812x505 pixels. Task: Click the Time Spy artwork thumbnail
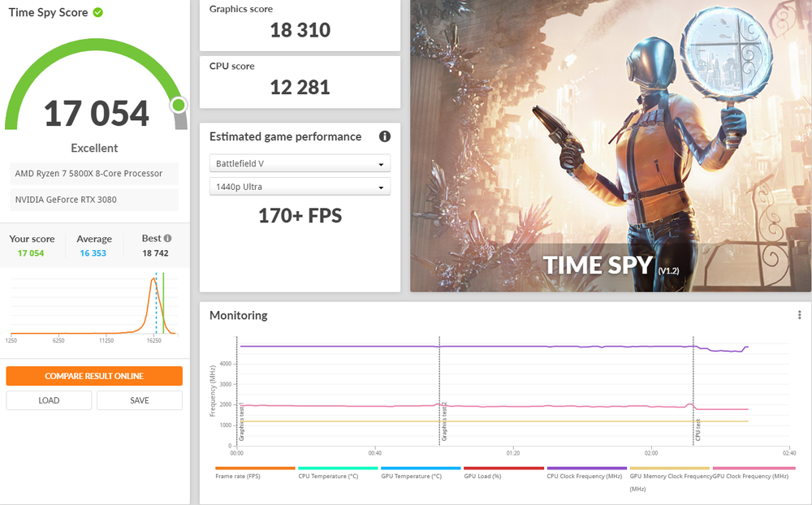click(x=610, y=146)
